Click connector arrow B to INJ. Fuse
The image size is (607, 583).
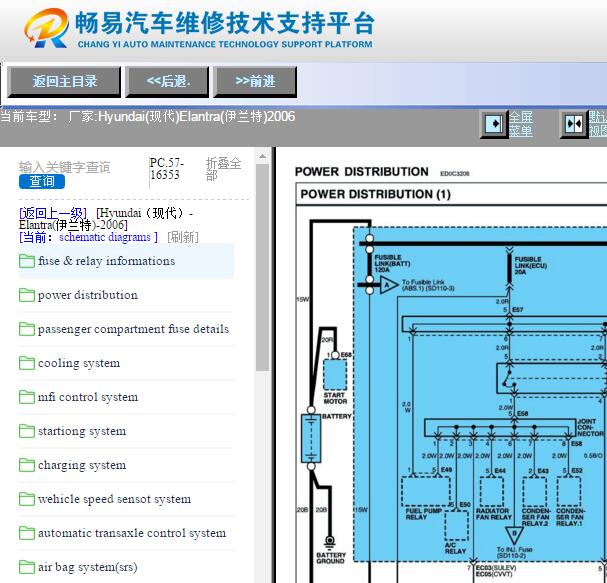(x=514, y=535)
